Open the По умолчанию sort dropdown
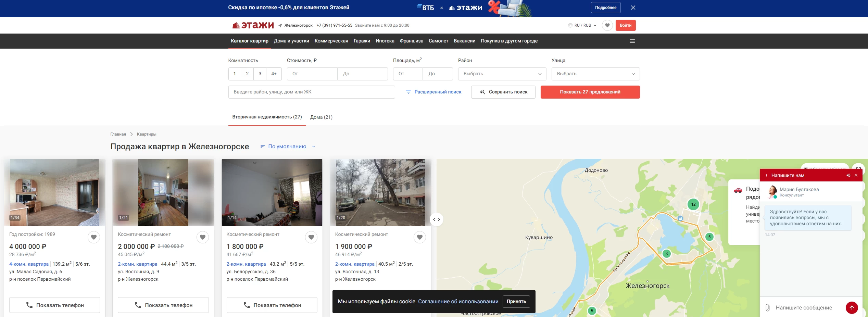Viewport: 868px width, 317px height. point(288,147)
